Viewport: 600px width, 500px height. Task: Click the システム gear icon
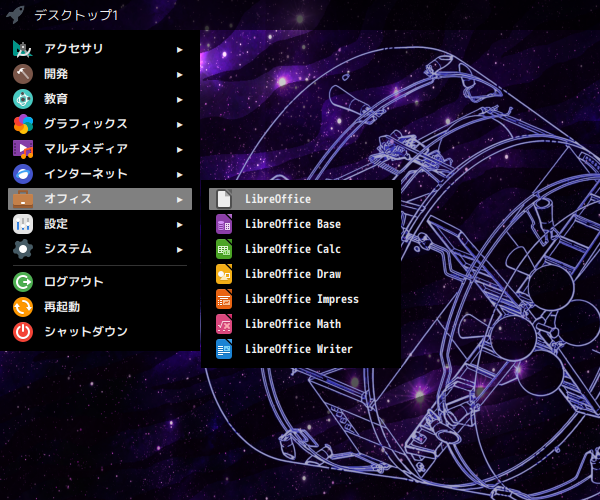pyautogui.click(x=23, y=249)
